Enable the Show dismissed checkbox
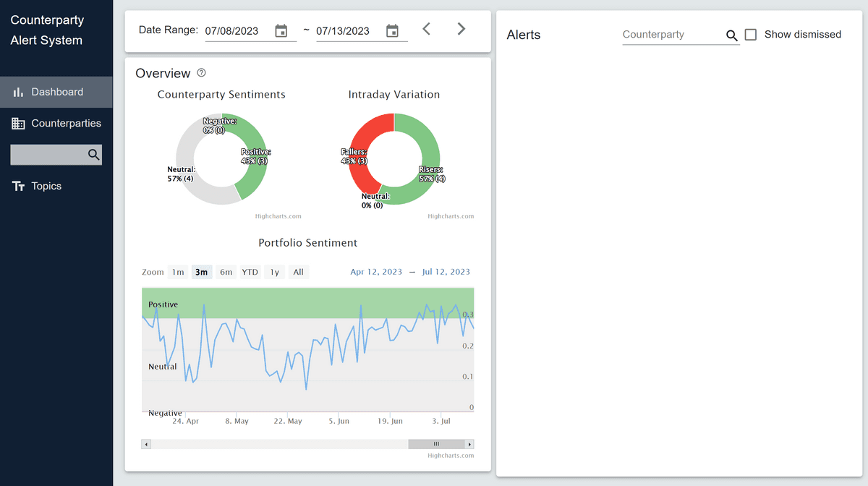Viewport: 868px width, 486px height. pyautogui.click(x=751, y=35)
